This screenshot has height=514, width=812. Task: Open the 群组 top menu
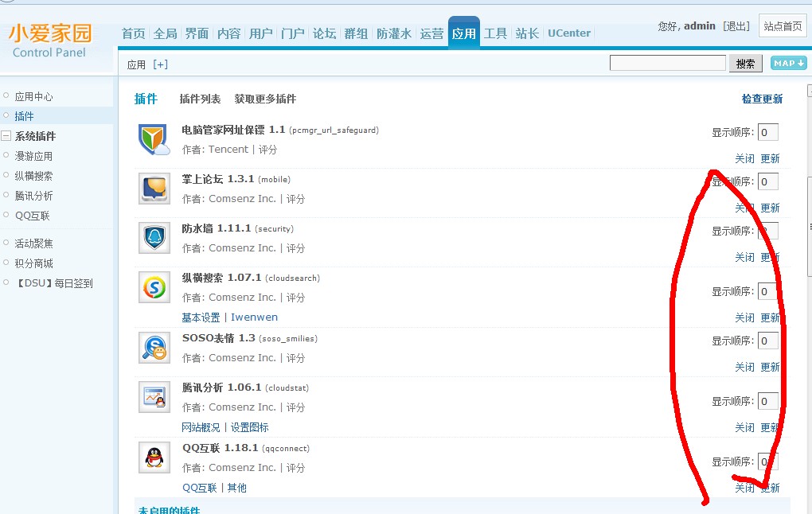[x=357, y=33]
